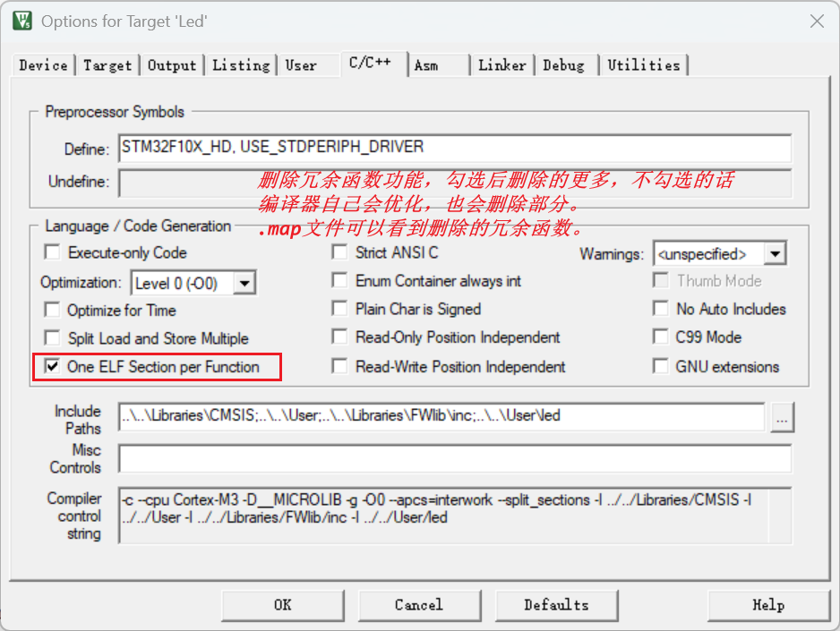Image resolution: width=840 pixels, height=631 pixels.
Task: Close the Options for Target dialog
Action: click(817, 21)
